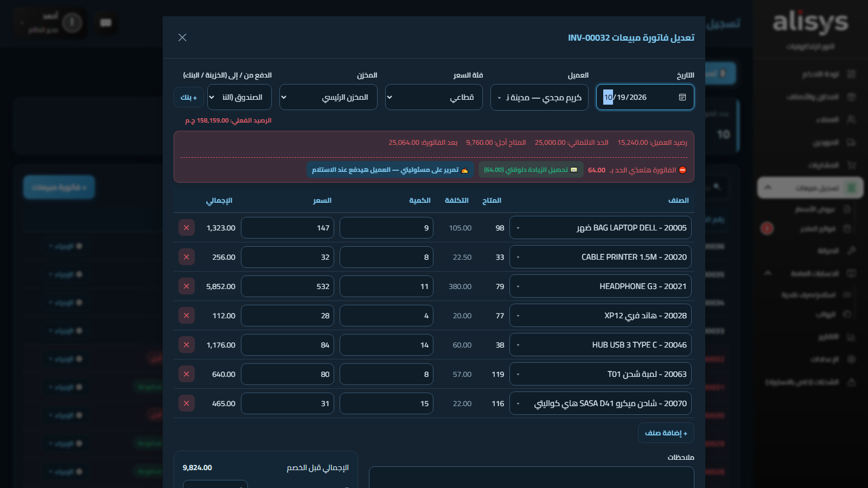Open the treasury dropdown الصندوق
This screenshot has height=488, width=868.
(x=239, y=98)
